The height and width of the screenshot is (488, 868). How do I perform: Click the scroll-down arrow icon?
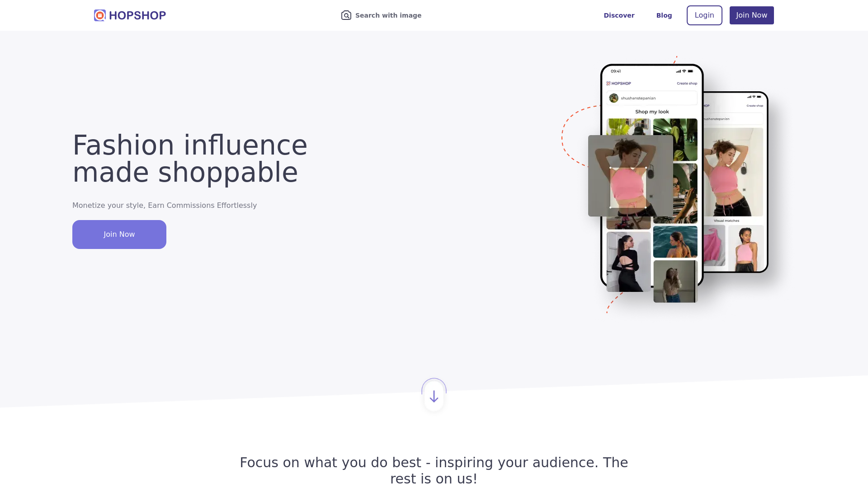tap(434, 396)
